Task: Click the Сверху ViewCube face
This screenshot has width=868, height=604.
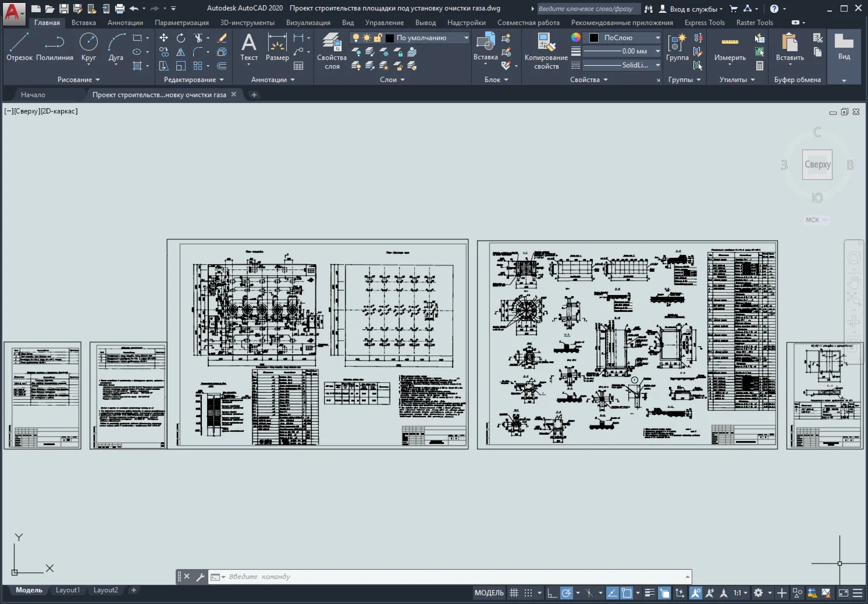Action: [817, 165]
